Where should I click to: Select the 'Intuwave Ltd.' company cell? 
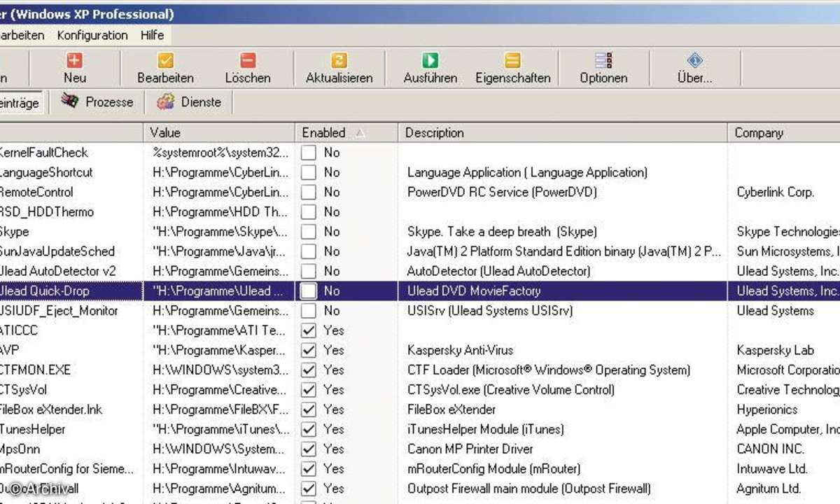771,468
